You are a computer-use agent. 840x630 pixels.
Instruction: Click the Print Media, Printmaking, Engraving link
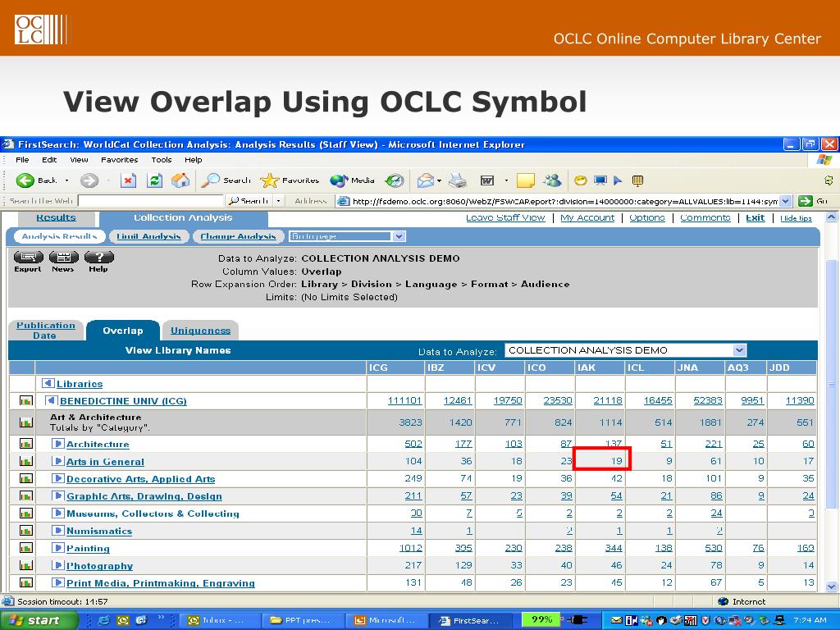click(x=160, y=583)
